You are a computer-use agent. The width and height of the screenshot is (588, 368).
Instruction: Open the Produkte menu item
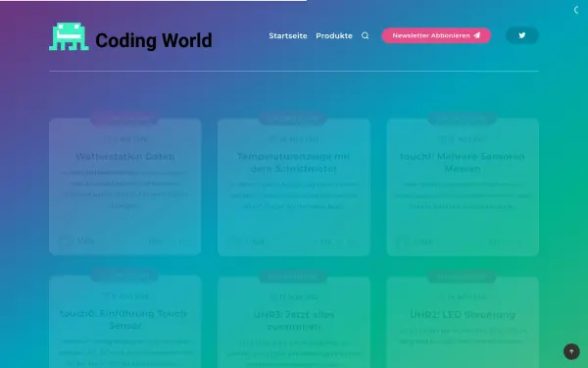(334, 35)
